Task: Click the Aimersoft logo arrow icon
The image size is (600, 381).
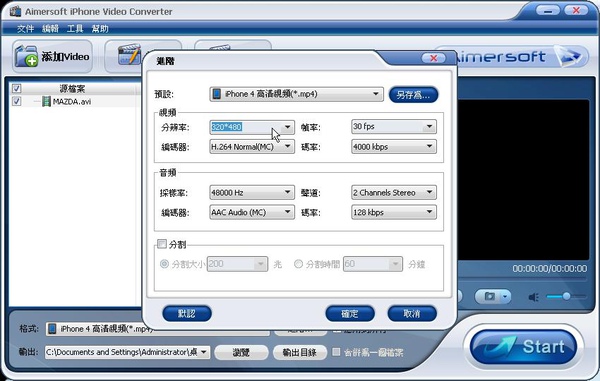Action: (569, 57)
